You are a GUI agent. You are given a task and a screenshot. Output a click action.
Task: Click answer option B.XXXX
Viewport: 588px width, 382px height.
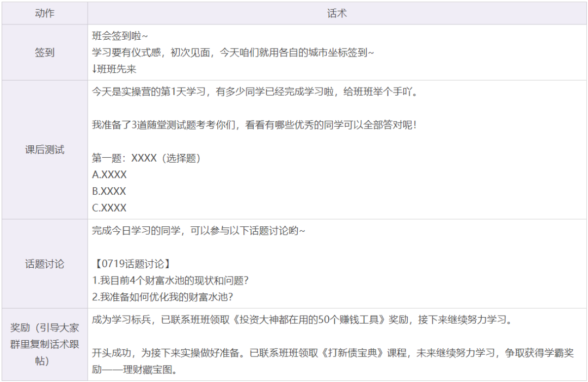[x=109, y=191]
